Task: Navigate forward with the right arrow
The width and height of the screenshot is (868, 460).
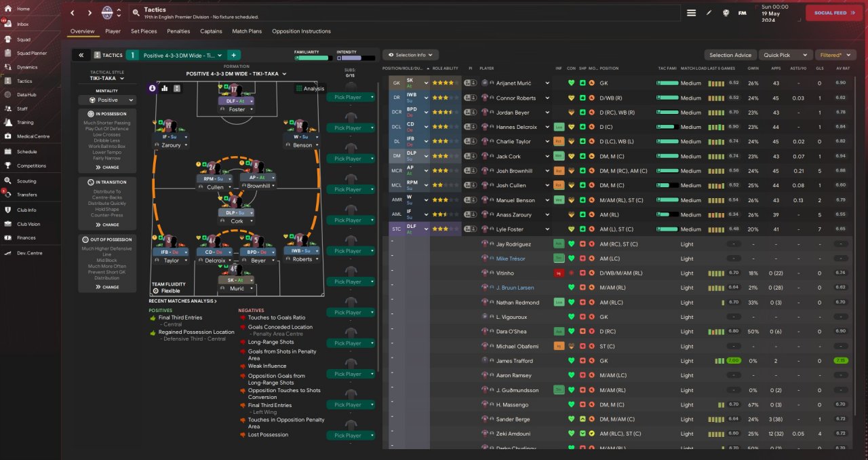Action: (x=90, y=13)
